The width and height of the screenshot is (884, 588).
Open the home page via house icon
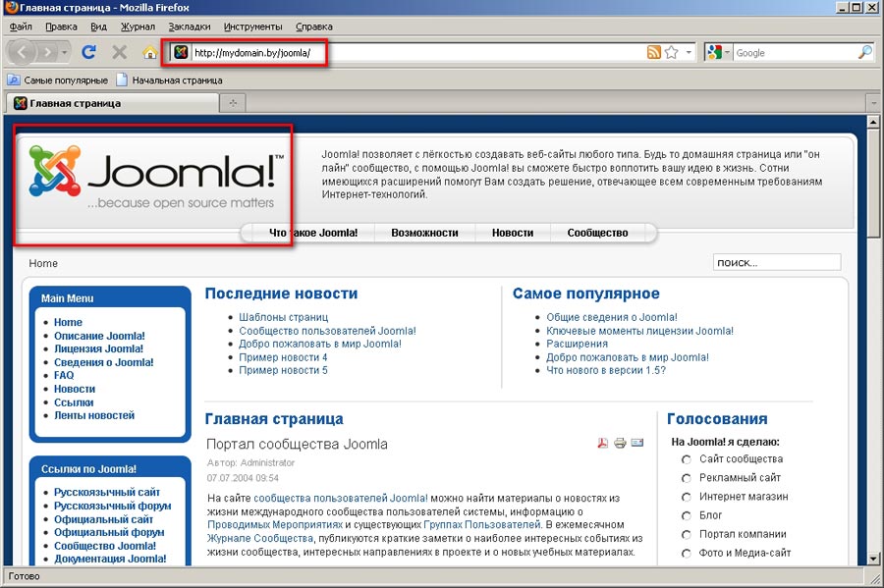pyautogui.click(x=149, y=52)
